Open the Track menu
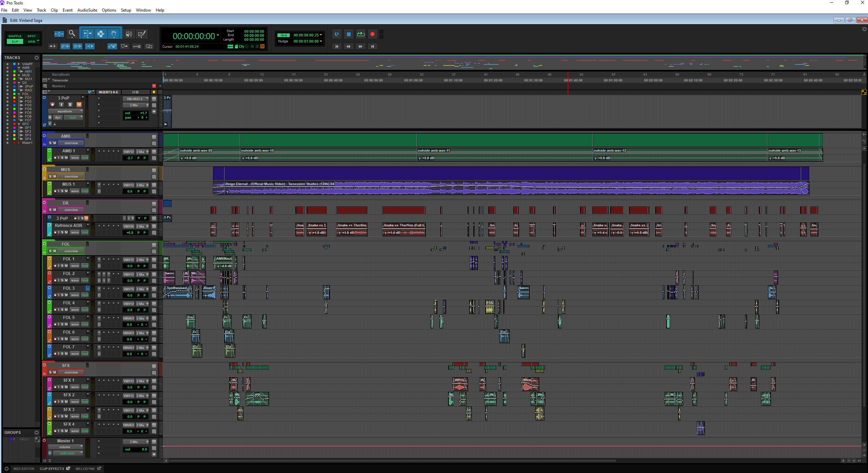The height and width of the screenshot is (473, 868). [x=41, y=10]
